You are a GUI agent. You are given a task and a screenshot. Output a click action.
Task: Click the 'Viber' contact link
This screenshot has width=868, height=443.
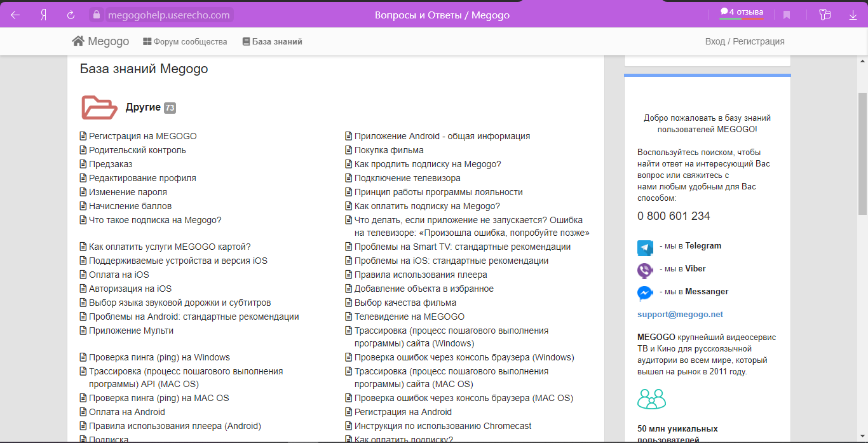pyautogui.click(x=695, y=269)
